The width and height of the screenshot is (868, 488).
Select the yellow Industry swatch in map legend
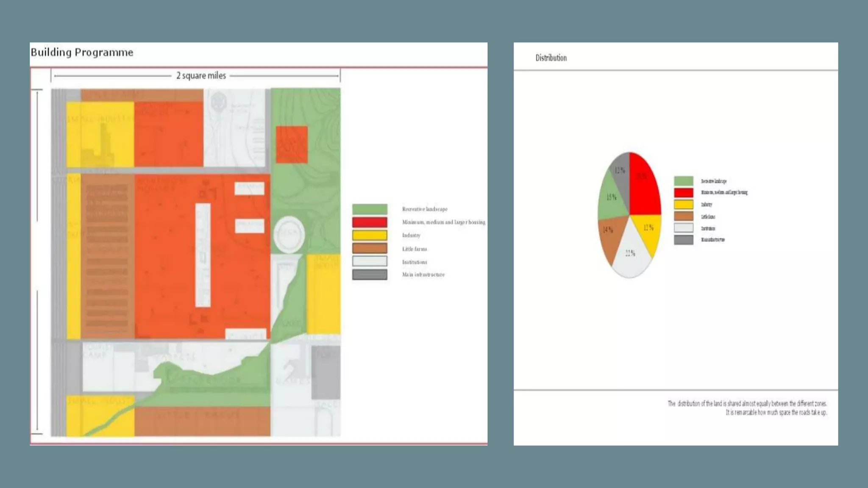[370, 236]
